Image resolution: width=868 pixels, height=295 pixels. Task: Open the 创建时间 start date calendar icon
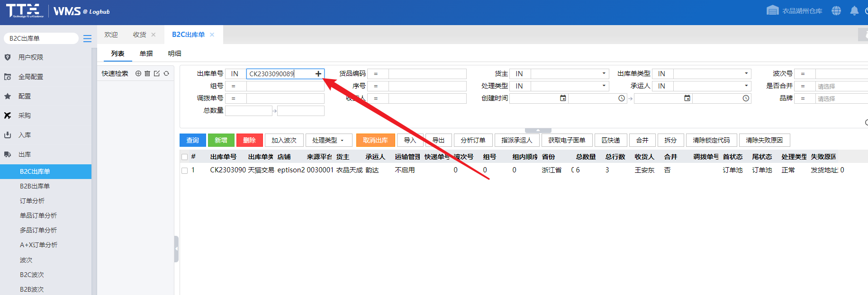coord(563,98)
